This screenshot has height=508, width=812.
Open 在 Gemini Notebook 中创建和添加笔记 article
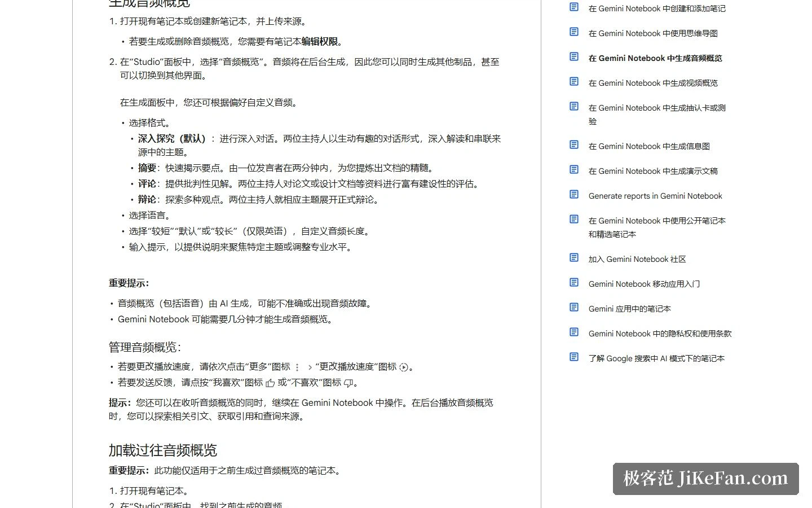tap(657, 8)
